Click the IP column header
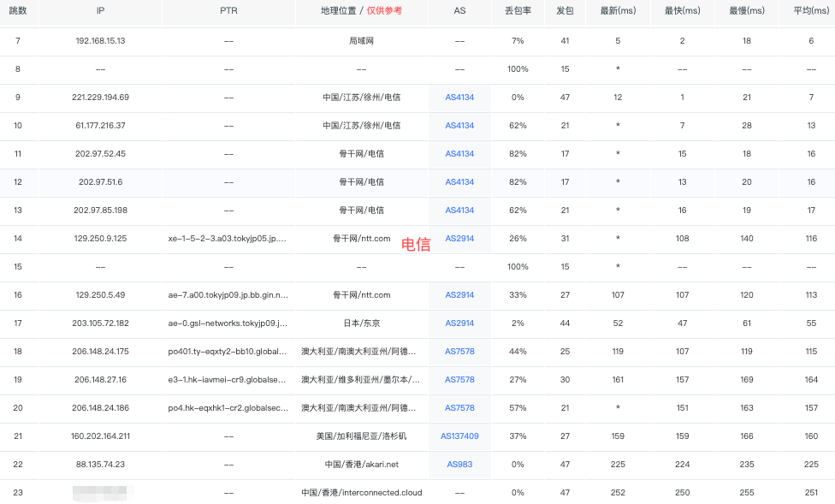 (x=101, y=10)
